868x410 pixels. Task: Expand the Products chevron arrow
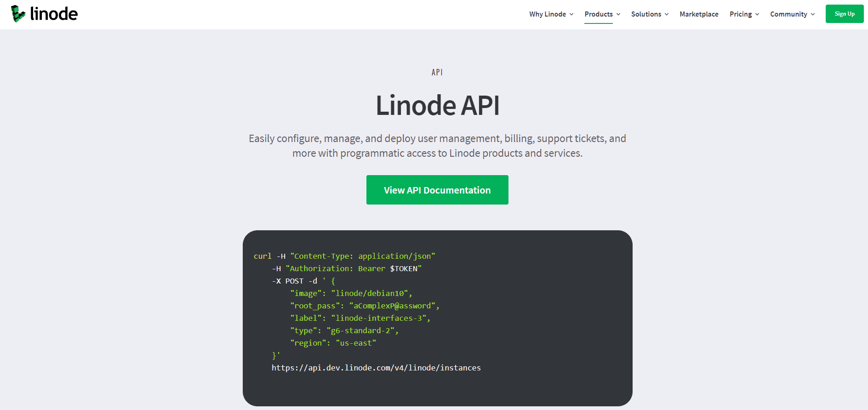(x=618, y=14)
